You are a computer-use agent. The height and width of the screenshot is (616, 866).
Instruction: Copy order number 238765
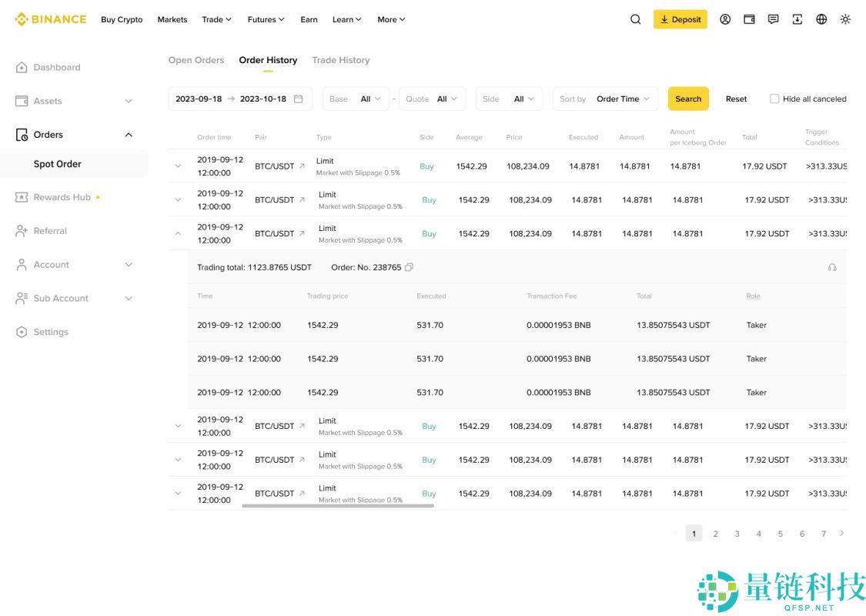pos(409,267)
